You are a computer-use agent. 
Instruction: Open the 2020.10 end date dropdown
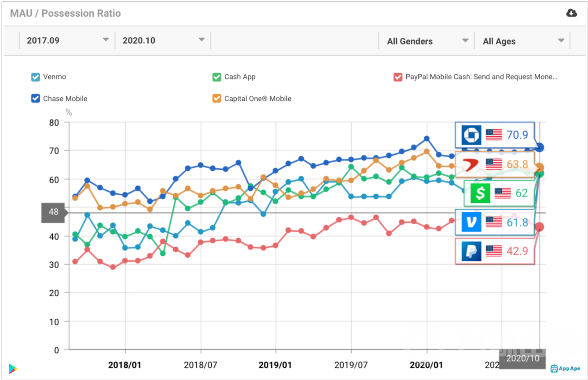163,41
